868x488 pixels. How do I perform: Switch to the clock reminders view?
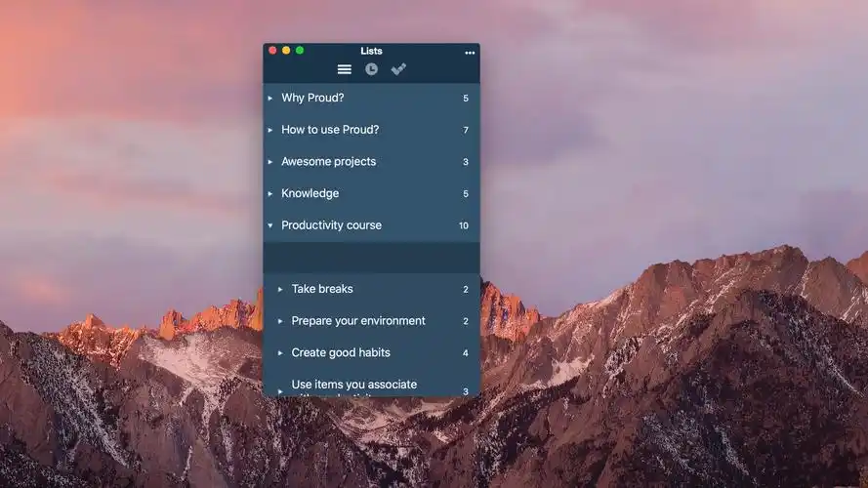click(371, 69)
